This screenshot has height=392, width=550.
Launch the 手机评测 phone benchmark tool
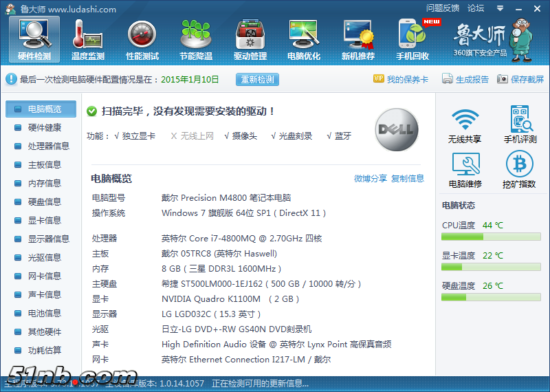[520, 124]
